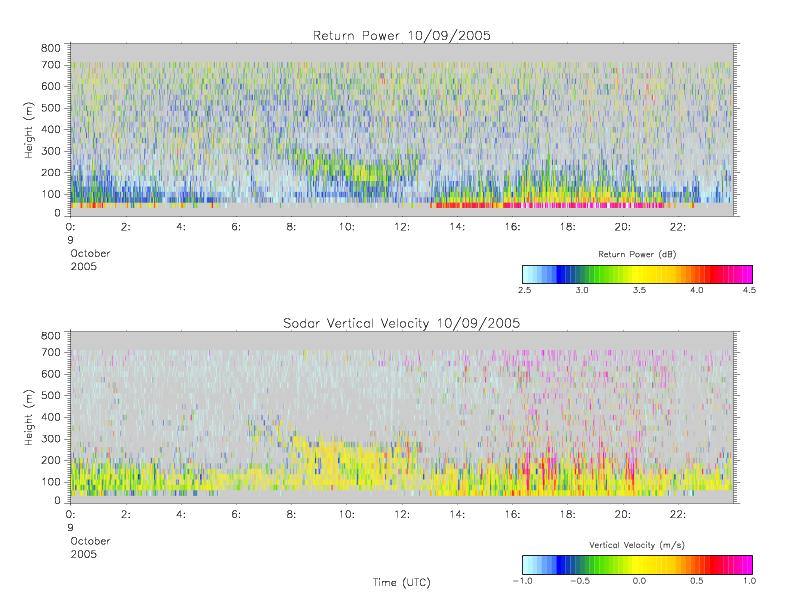Click the "12:" time tick under Return Power plot

tap(402, 227)
